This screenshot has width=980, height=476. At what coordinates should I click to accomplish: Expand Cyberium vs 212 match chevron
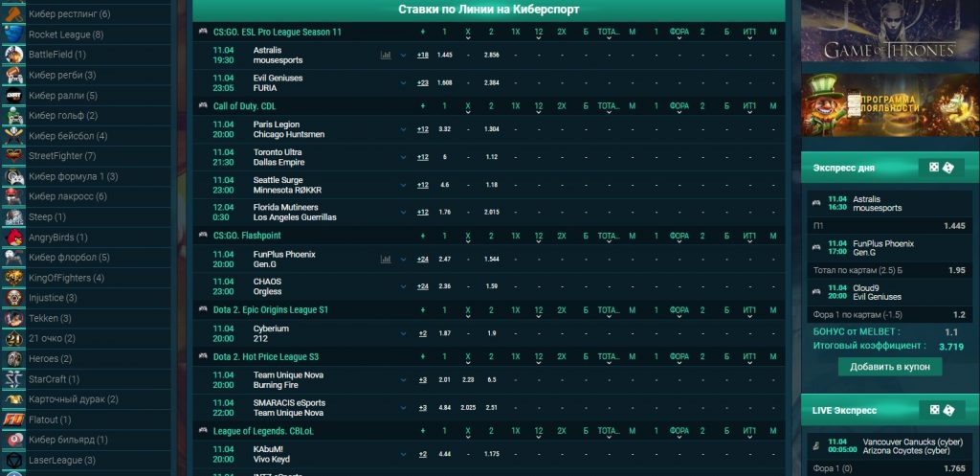click(404, 333)
